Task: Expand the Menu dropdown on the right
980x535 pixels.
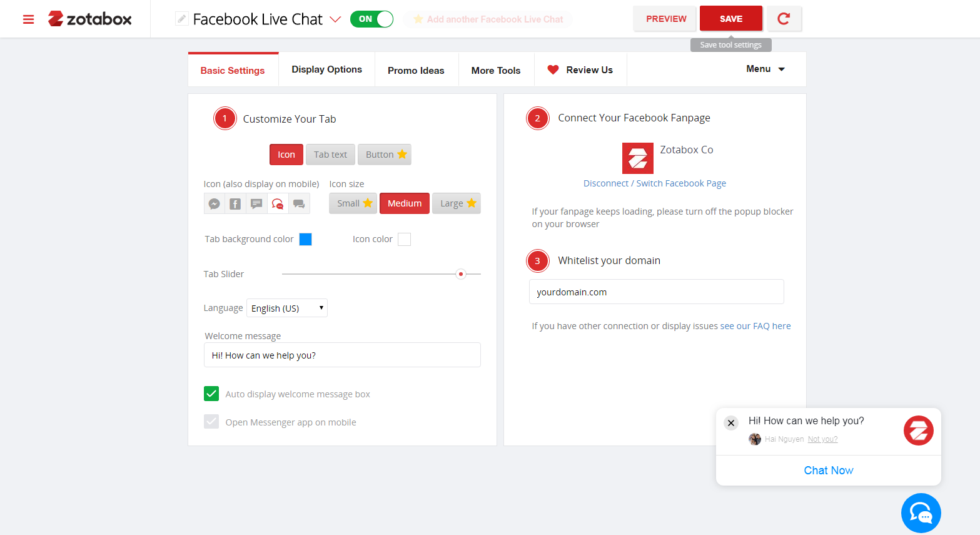Action: tap(764, 69)
